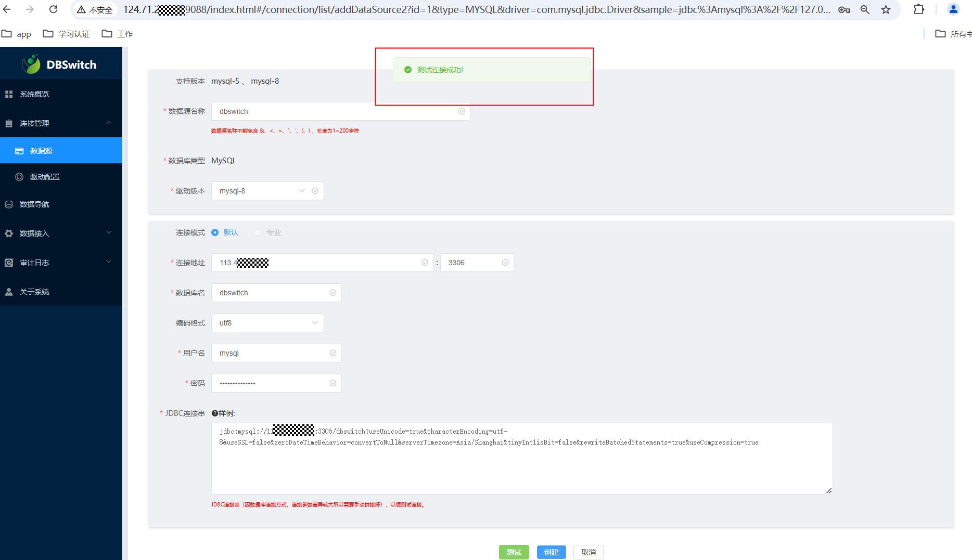Image resolution: width=972 pixels, height=560 pixels.
Task: Click the JDBC sample question-mark help icon
Action: pyautogui.click(x=215, y=413)
